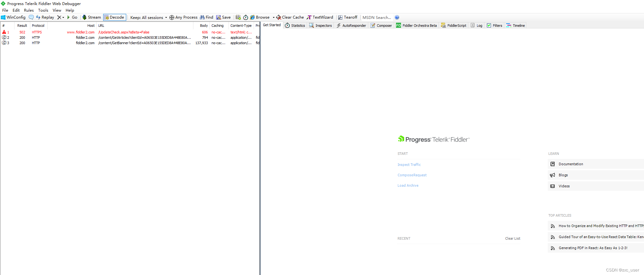Switch to the Inspectors tab
644x275 pixels.
[x=320, y=26]
